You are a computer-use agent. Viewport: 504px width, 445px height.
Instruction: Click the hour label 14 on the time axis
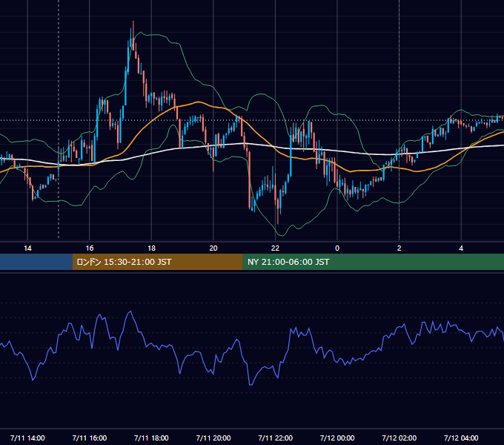pos(27,248)
